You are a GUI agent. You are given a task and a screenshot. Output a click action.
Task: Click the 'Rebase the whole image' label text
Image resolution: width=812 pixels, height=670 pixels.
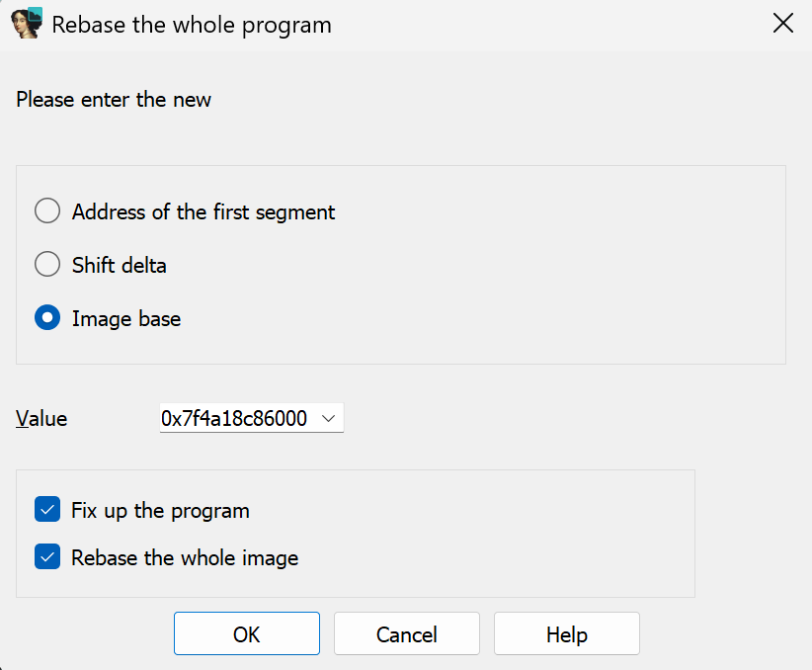(185, 558)
